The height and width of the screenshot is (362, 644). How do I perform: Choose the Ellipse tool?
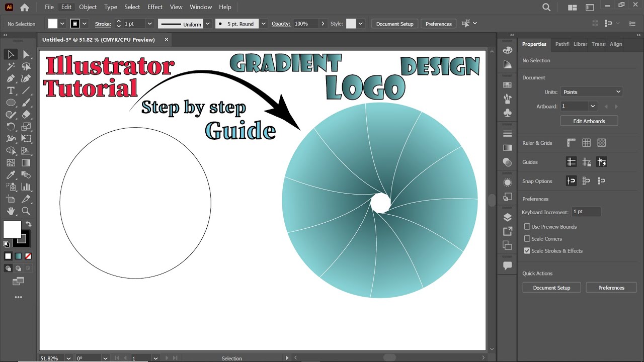coord(11,103)
